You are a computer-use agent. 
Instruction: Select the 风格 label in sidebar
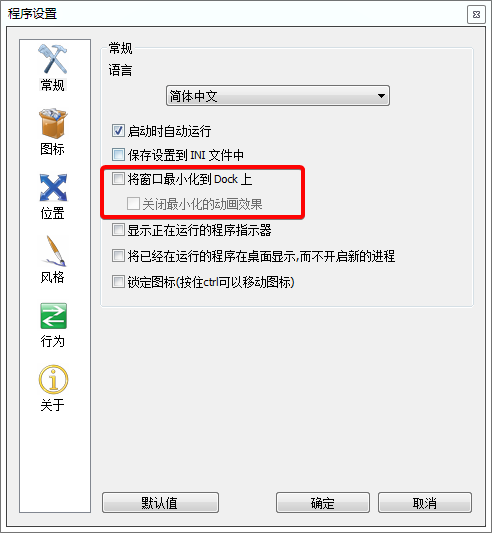click(52, 277)
